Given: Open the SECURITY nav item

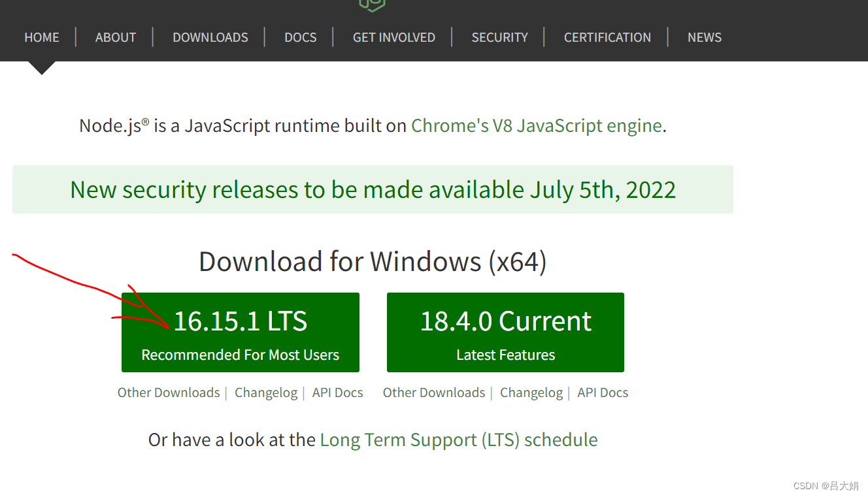Looking at the screenshot, I should coord(500,37).
